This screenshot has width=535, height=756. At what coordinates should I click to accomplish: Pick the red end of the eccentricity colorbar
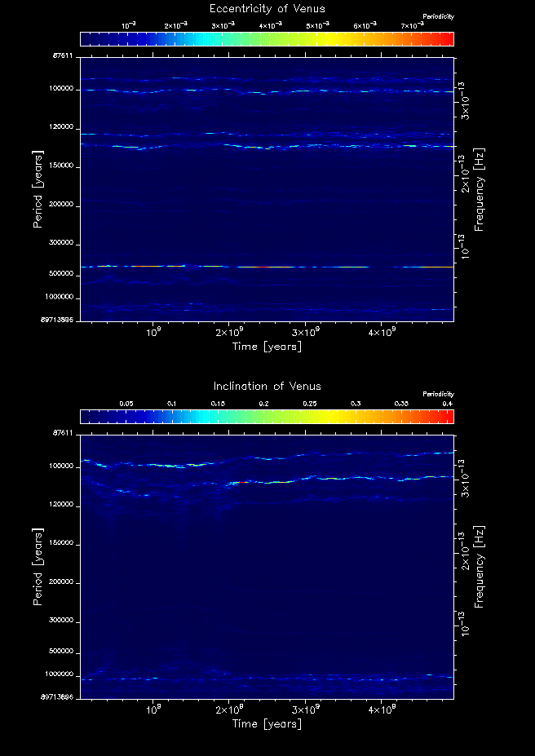point(448,39)
